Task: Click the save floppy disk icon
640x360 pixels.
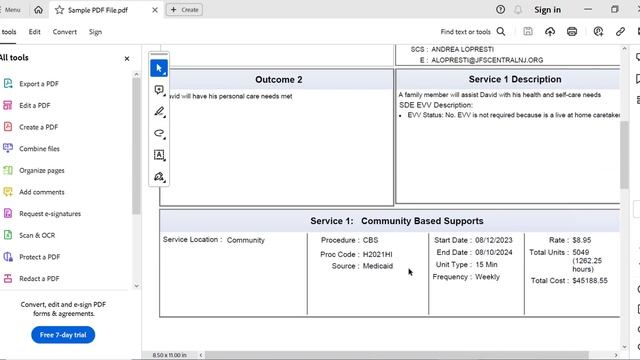Action: tap(528, 31)
